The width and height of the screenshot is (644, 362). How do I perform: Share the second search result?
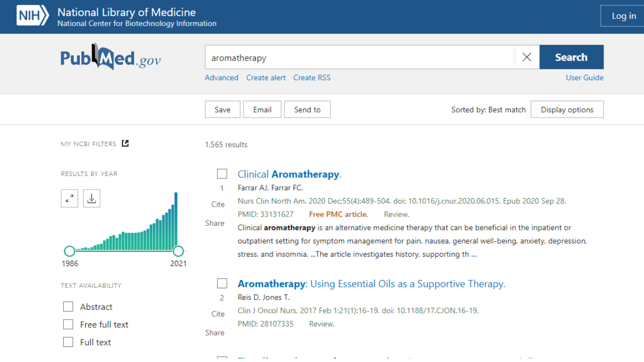pos(214,333)
